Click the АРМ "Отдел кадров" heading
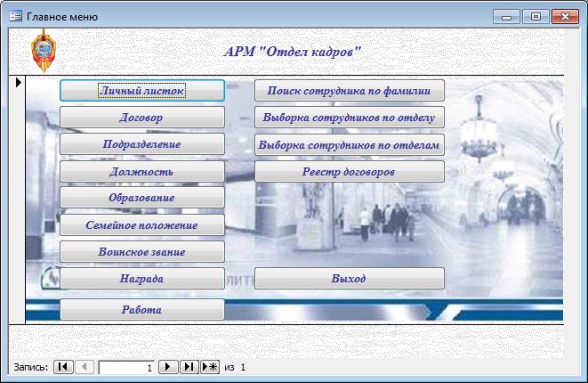 point(292,52)
